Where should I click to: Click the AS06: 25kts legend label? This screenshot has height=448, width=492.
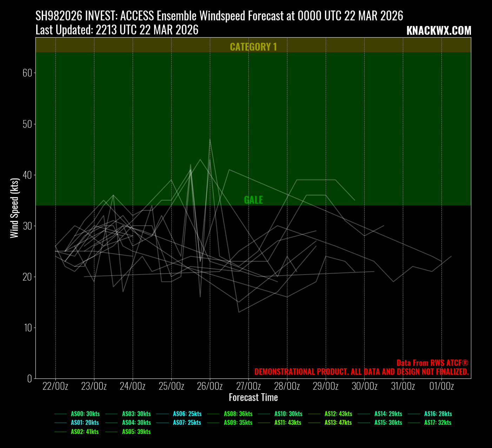pos(187,414)
